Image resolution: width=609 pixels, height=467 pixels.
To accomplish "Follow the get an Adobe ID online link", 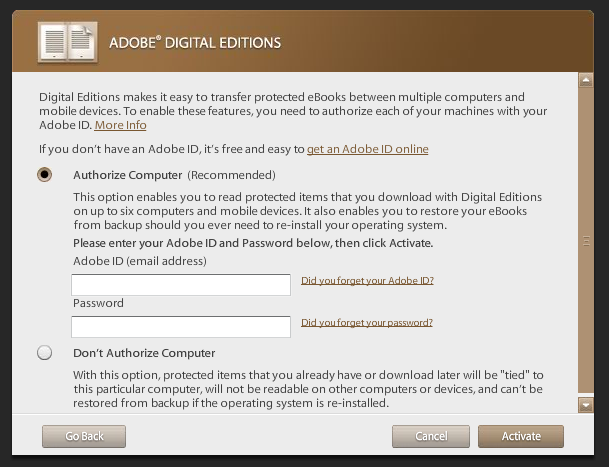I will pos(367,149).
